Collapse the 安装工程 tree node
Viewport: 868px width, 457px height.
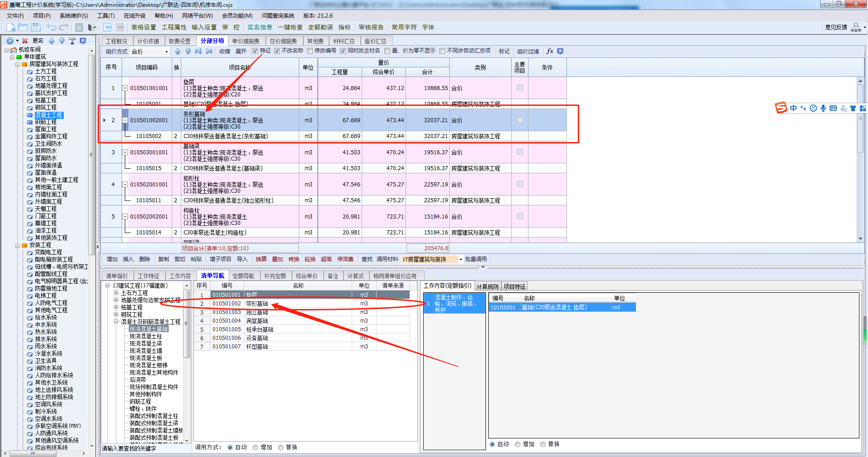click(18, 245)
